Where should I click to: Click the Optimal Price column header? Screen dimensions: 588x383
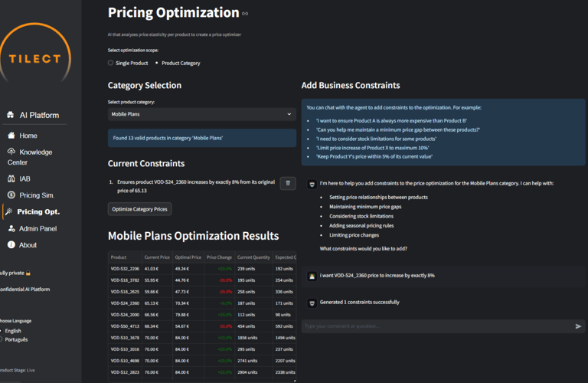188,257
